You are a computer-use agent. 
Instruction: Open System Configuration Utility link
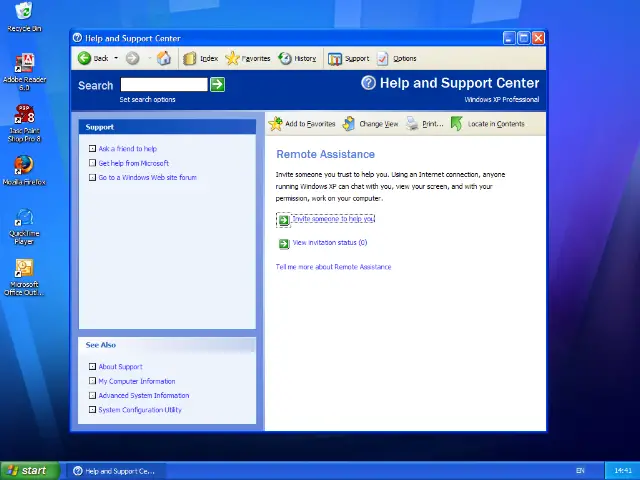click(x=140, y=410)
